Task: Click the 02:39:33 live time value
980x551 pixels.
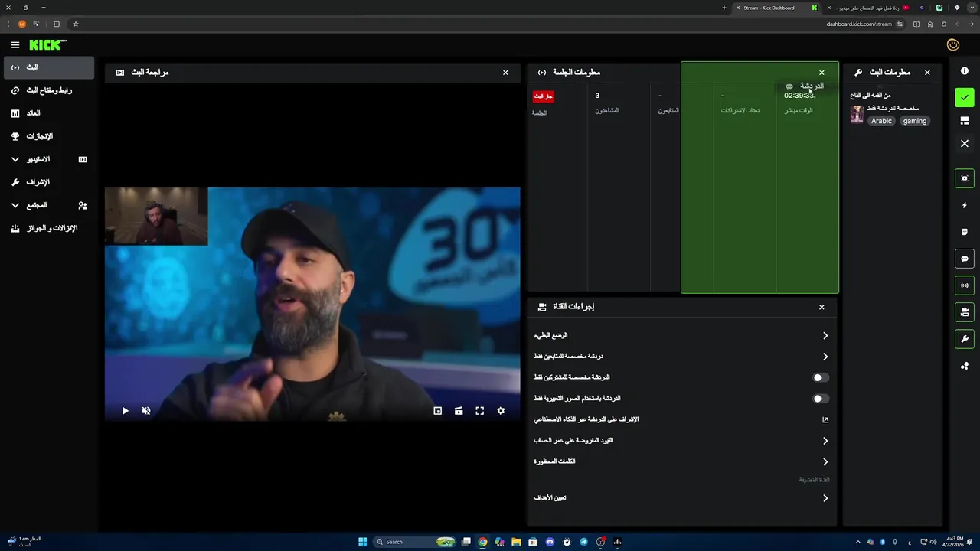Action: tap(799, 96)
